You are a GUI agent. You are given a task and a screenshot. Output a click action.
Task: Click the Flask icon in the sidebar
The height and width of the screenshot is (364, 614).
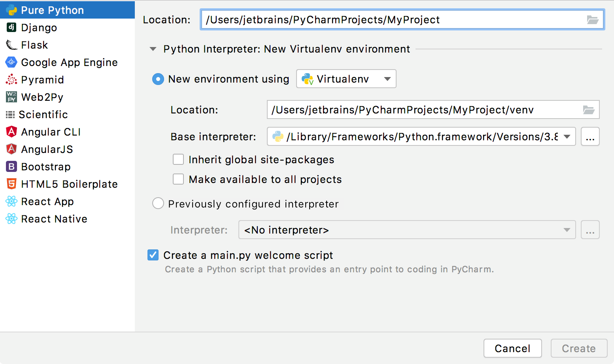(x=11, y=45)
